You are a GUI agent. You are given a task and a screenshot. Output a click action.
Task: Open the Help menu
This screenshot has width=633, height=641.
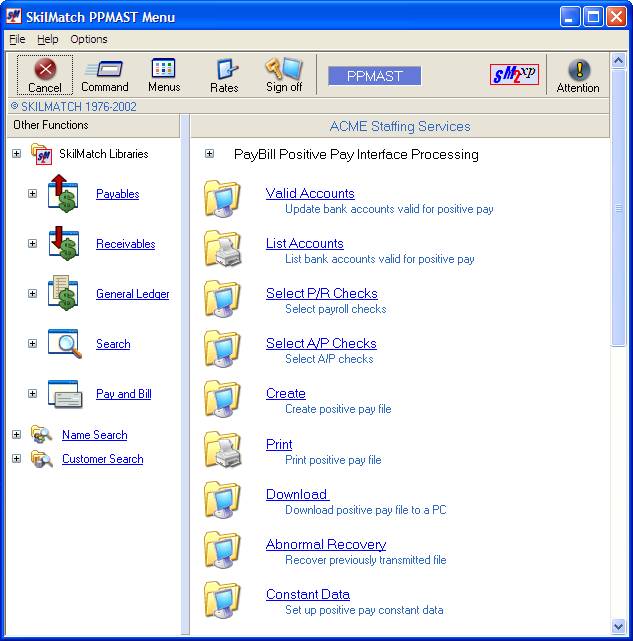[x=47, y=39]
